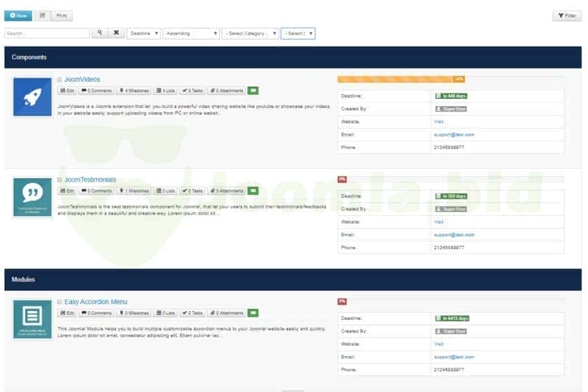588x392 pixels.
Task: Select the Easy Accordion Menu checkbox
Action: (x=59, y=302)
